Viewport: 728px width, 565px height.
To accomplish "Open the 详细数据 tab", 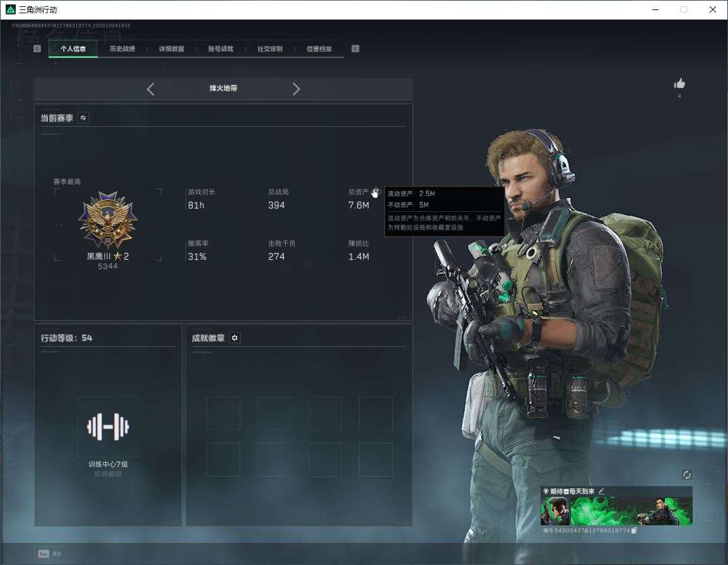I will pyautogui.click(x=172, y=49).
